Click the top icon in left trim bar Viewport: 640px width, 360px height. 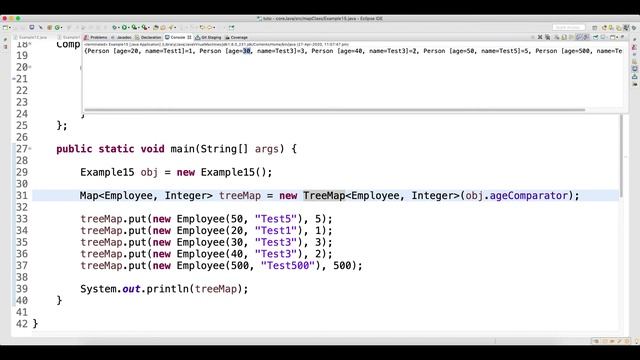point(5,40)
